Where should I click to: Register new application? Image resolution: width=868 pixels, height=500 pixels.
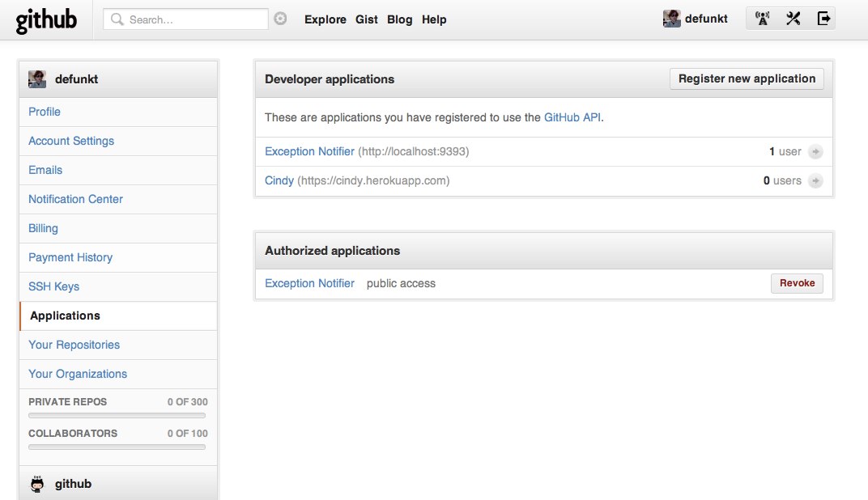746,78
